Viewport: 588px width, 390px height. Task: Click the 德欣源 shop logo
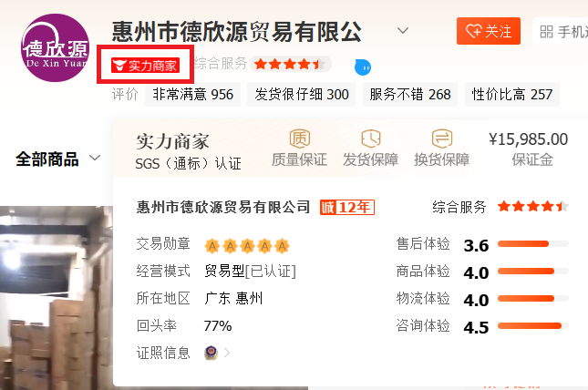click(x=56, y=48)
